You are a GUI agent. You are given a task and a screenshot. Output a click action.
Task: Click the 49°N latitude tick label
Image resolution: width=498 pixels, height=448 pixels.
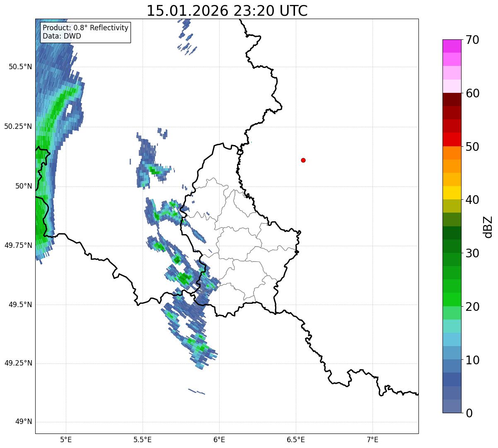[x=24, y=422]
